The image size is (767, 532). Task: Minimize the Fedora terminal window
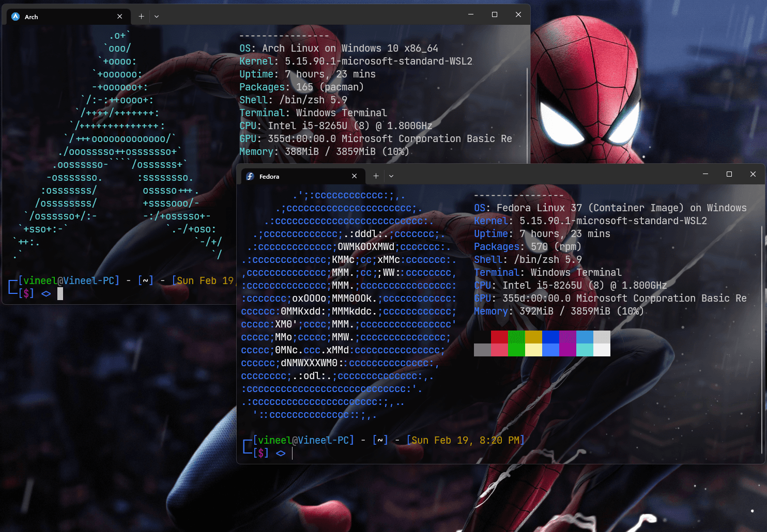click(x=705, y=174)
